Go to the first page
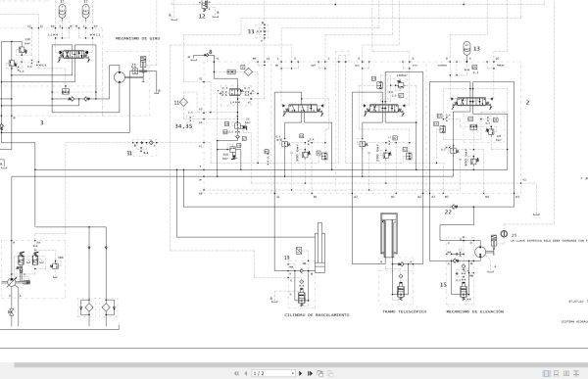 (236, 373)
